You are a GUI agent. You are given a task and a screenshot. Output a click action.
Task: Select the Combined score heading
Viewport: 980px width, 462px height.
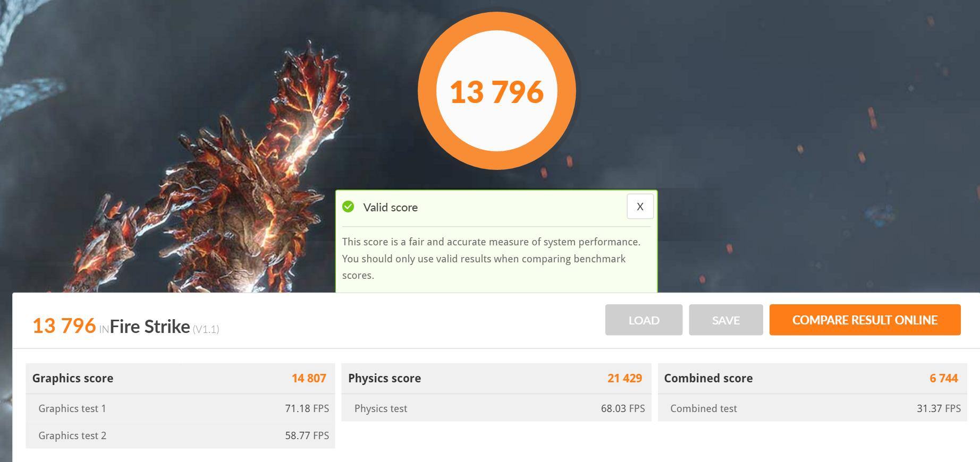[x=708, y=378]
